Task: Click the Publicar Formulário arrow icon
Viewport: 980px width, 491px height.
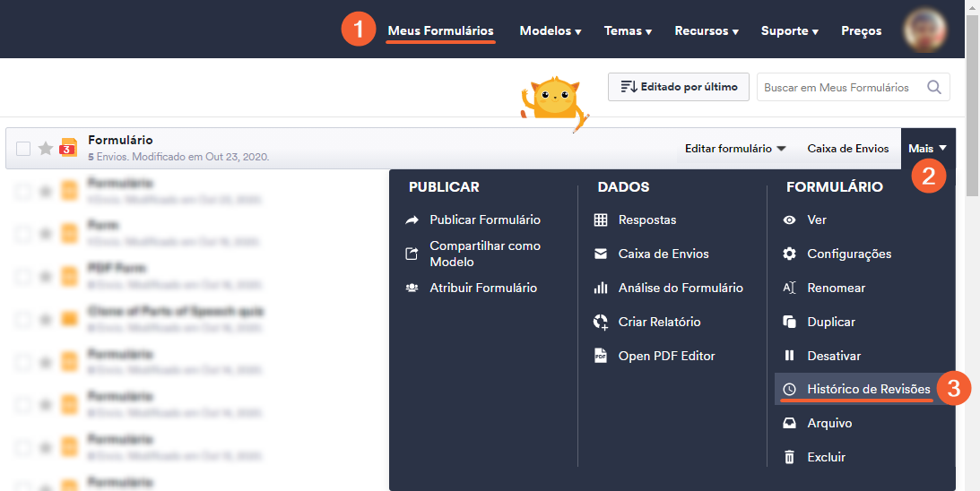Action: coord(412,220)
